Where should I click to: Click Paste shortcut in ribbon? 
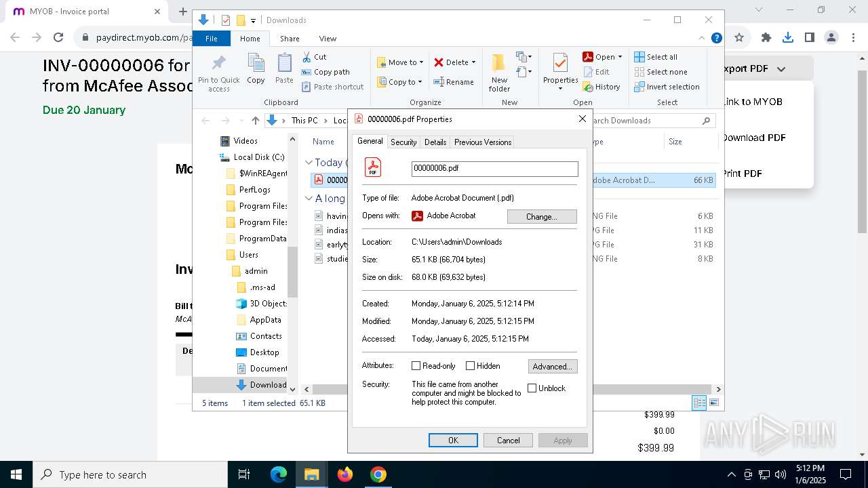coord(333,87)
